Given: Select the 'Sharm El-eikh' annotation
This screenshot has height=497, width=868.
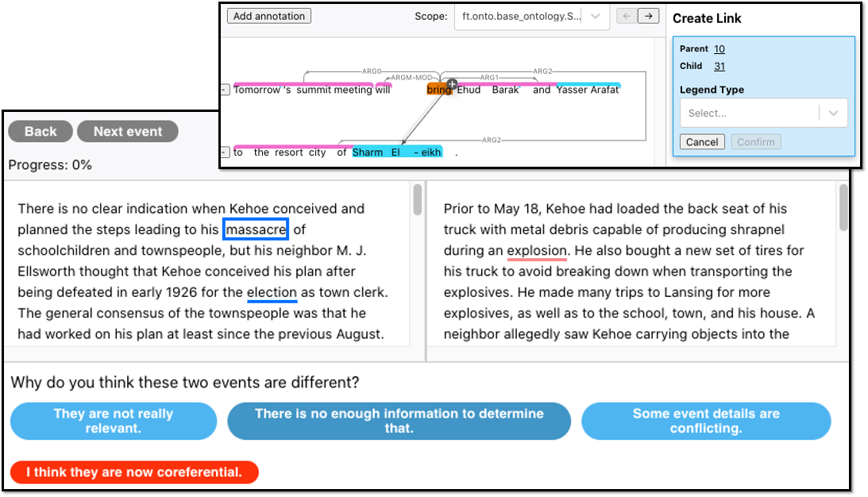Looking at the screenshot, I should coord(396,152).
